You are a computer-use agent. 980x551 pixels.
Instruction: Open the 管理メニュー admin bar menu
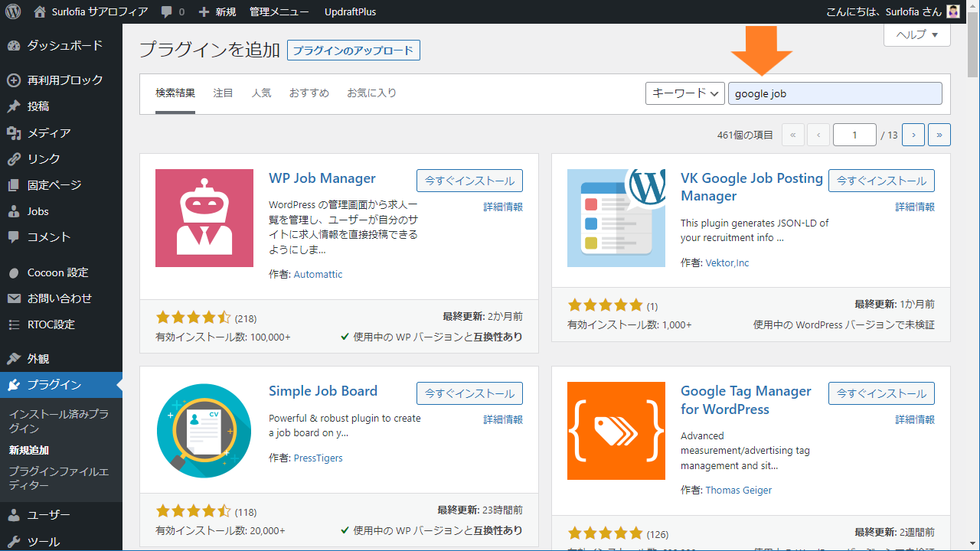click(x=279, y=11)
